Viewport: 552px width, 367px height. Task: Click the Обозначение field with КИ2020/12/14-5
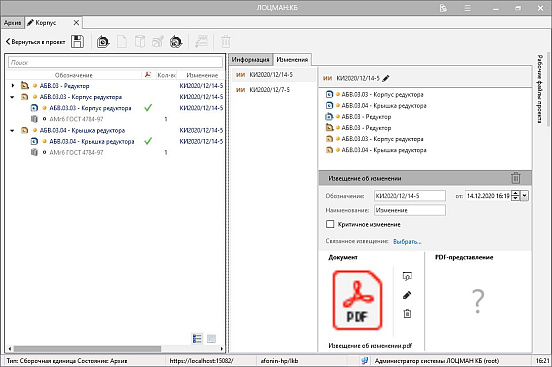click(410, 196)
